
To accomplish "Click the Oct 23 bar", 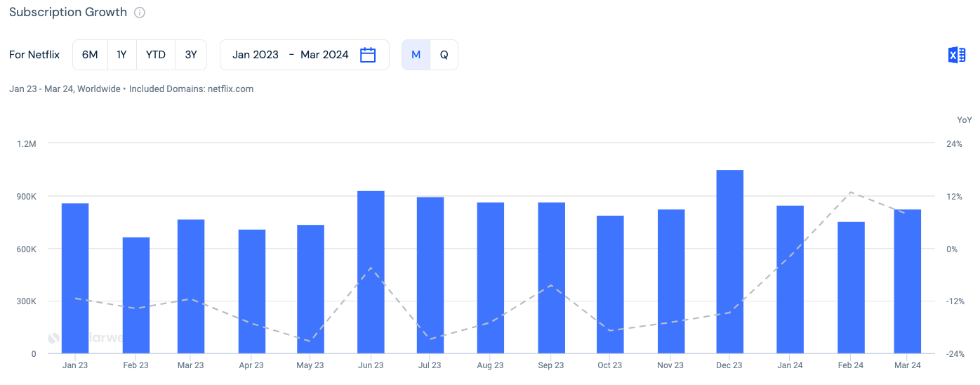I will click(x=610, y=285).
